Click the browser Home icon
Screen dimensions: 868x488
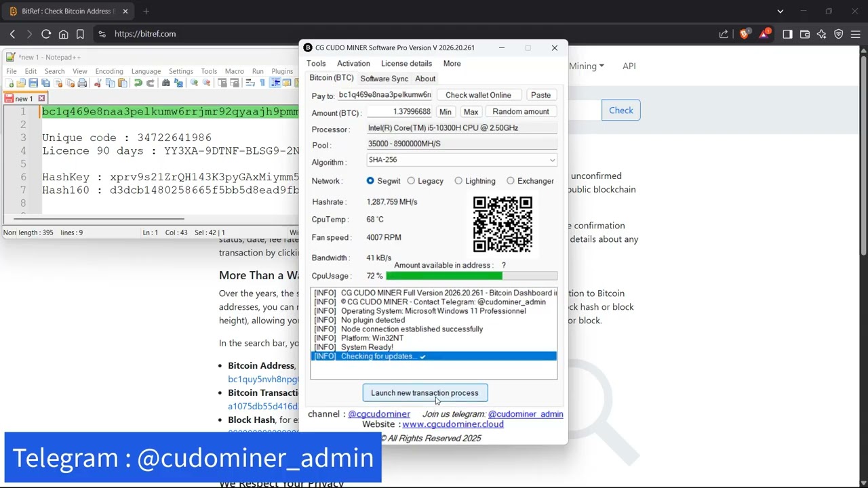pyautogui.click(x=63, y=34)
